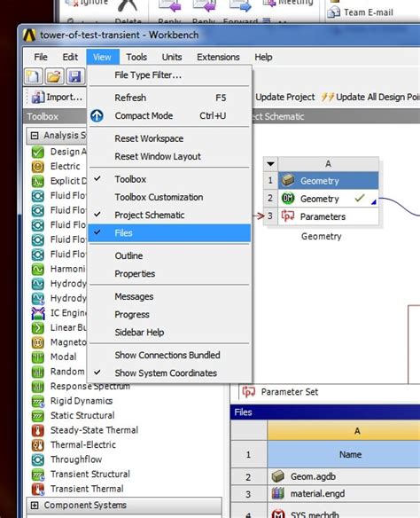Select the Response Spectrum icon
Screen dimensions: 420x518
coord(37,386)
